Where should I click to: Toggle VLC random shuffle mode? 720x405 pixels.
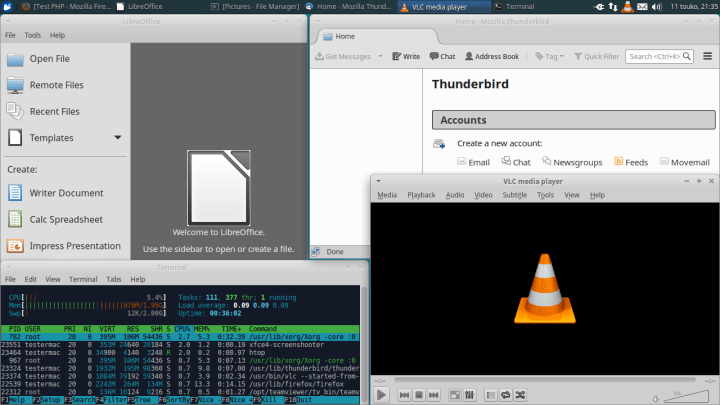(522, 396)
